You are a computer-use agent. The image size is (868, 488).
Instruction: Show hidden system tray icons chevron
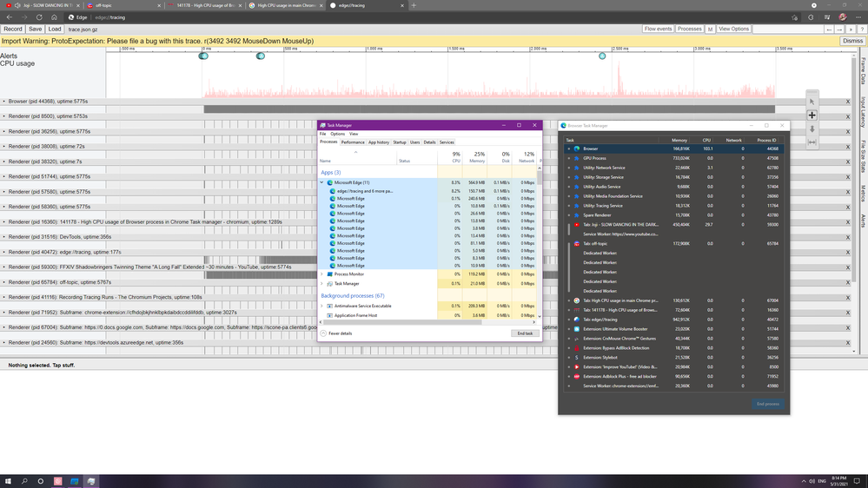(803, 481)
